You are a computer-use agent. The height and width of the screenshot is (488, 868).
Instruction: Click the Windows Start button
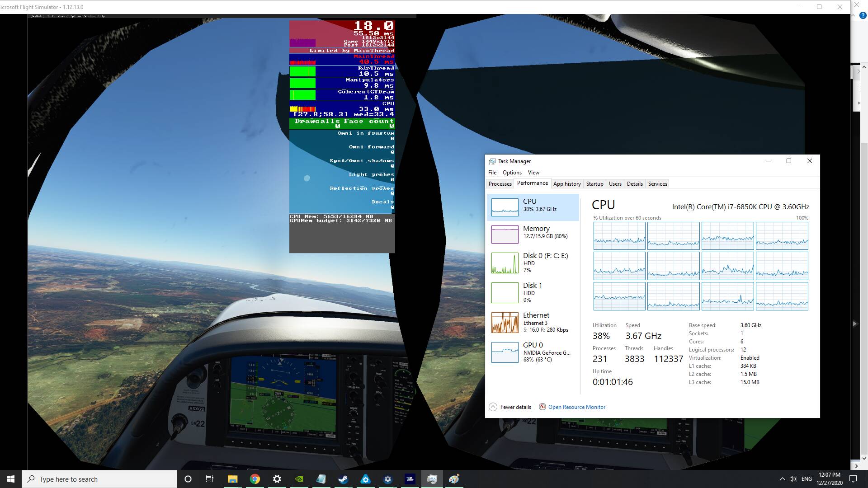(11, 479)
